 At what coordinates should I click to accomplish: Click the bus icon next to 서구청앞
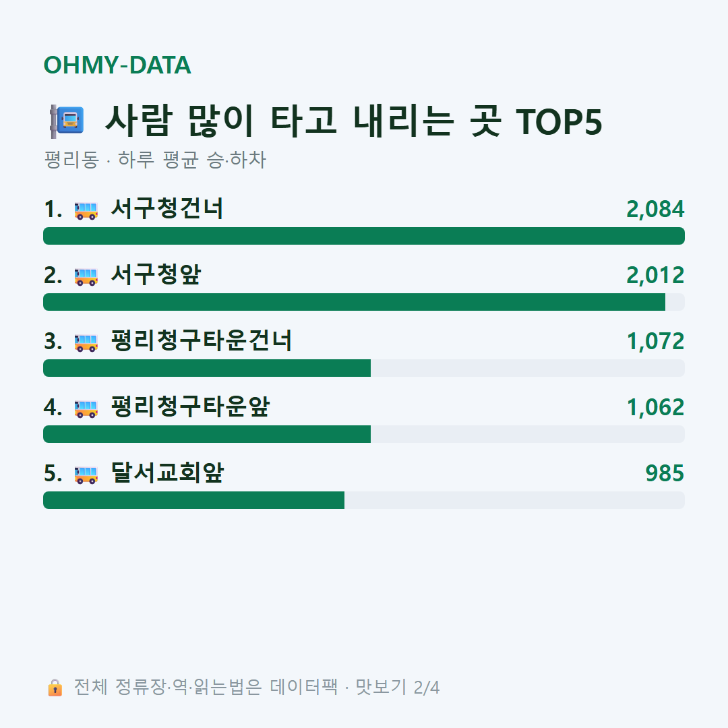coord(86,276)
